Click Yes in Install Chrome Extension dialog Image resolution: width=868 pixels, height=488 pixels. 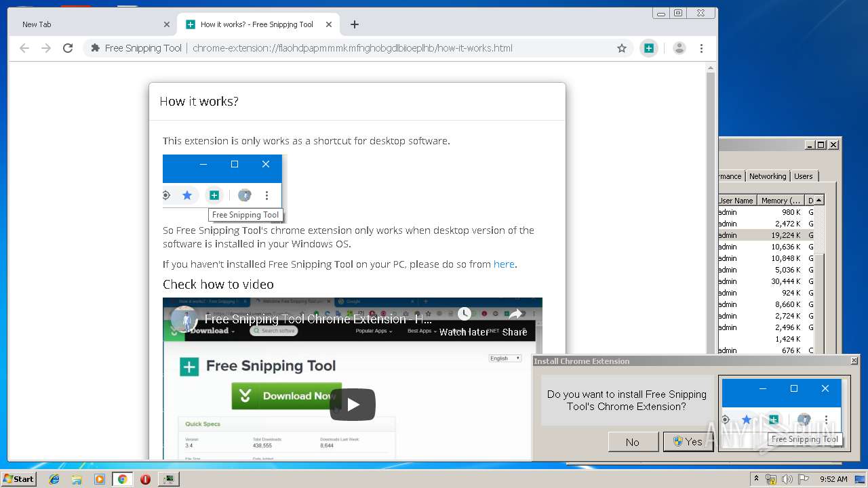tap(688, 442)
